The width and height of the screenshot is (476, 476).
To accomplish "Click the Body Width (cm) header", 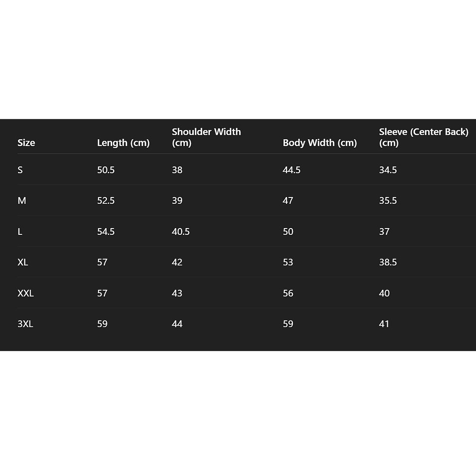I will 320,143.
